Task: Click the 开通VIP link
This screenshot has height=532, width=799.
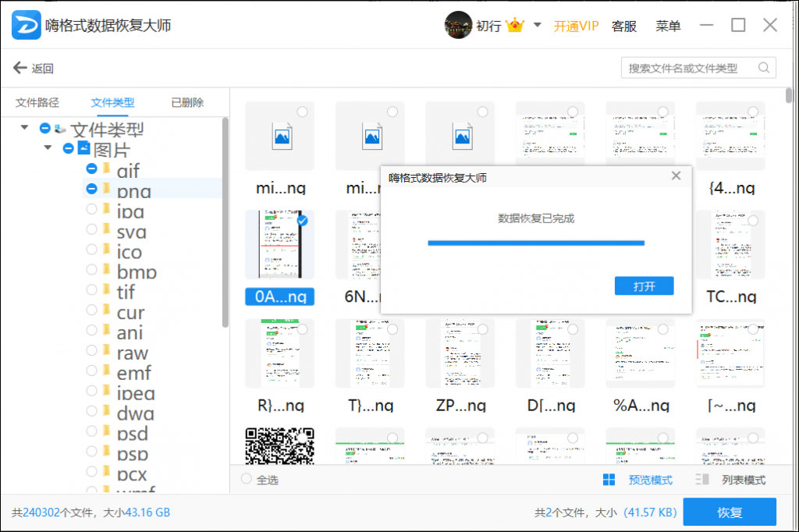Action: (575, 26)
